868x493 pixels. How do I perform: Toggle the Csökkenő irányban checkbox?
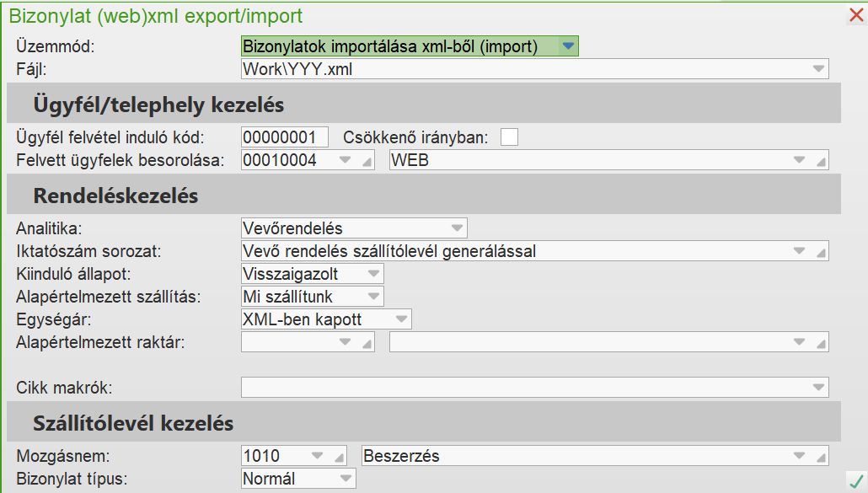click(x=509, y=137)
